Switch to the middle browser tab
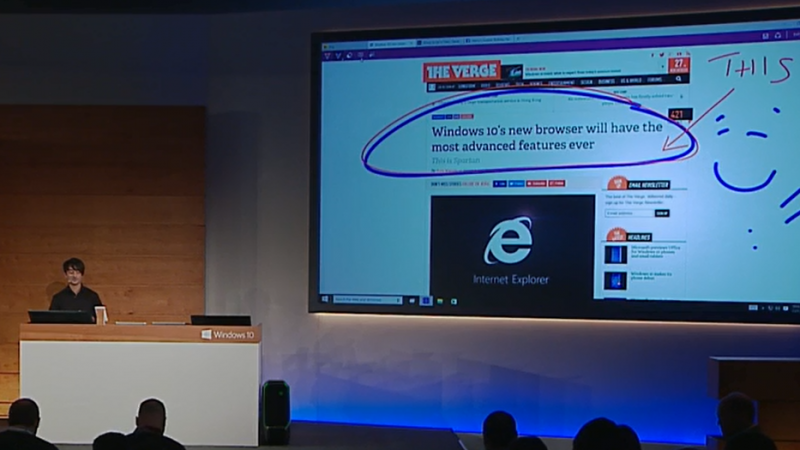 pos(440,42)
